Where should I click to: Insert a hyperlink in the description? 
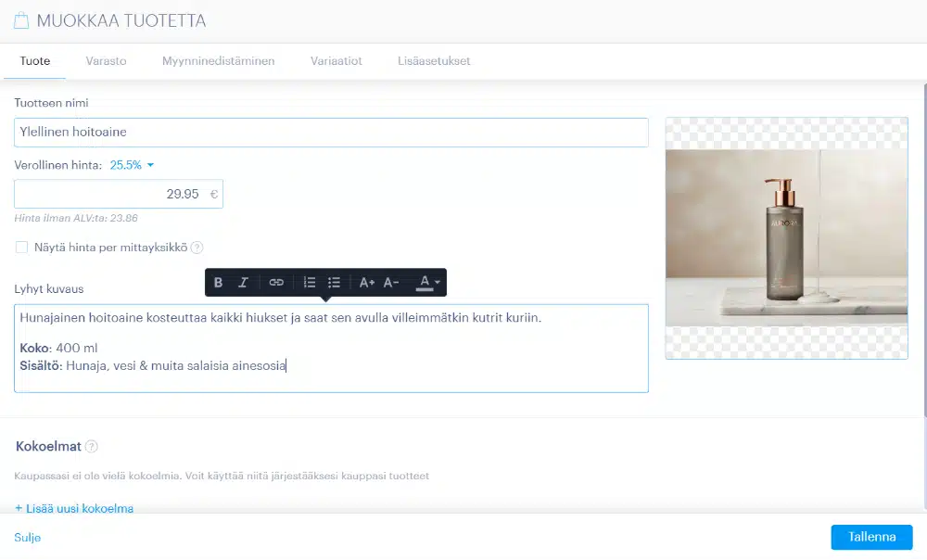(277, 283)
